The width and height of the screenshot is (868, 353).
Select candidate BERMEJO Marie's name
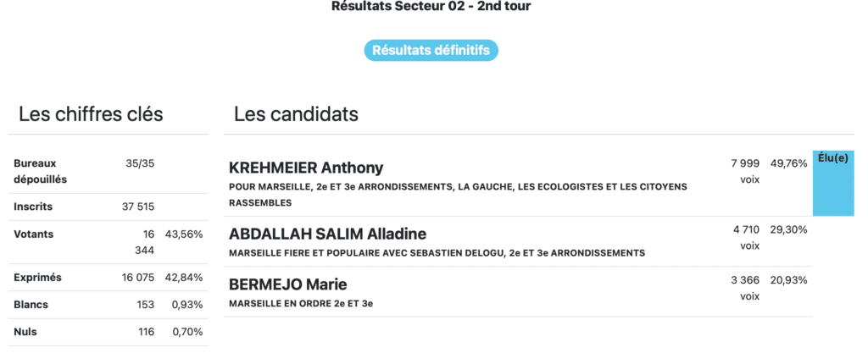coord(288,284)
